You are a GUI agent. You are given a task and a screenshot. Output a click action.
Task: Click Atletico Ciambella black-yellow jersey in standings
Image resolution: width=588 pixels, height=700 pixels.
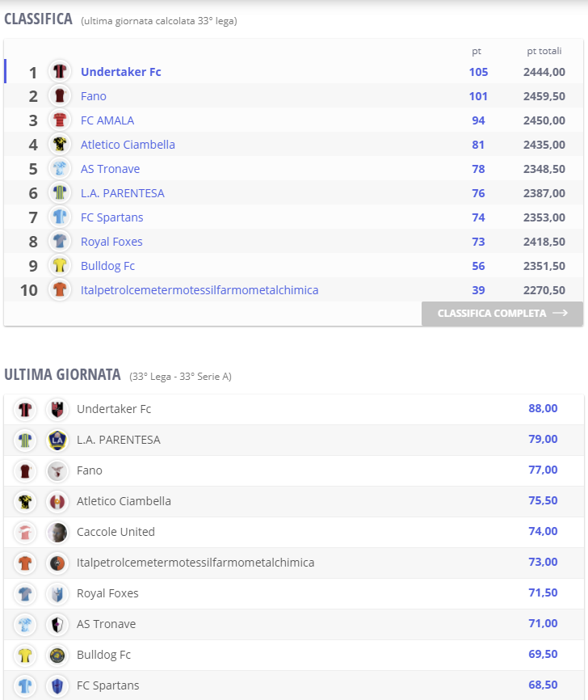(x=60, y=144)
